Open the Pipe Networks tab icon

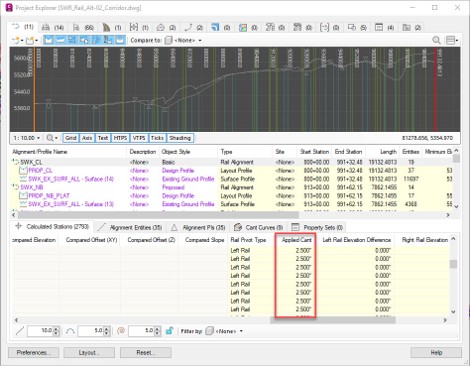tap(275, 28)
